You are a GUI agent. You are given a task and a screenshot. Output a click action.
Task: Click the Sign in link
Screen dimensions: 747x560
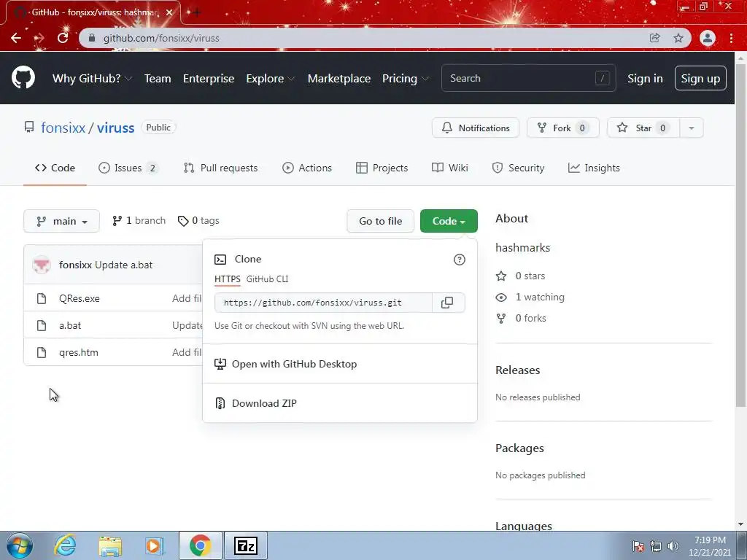(x=645, y=79)
